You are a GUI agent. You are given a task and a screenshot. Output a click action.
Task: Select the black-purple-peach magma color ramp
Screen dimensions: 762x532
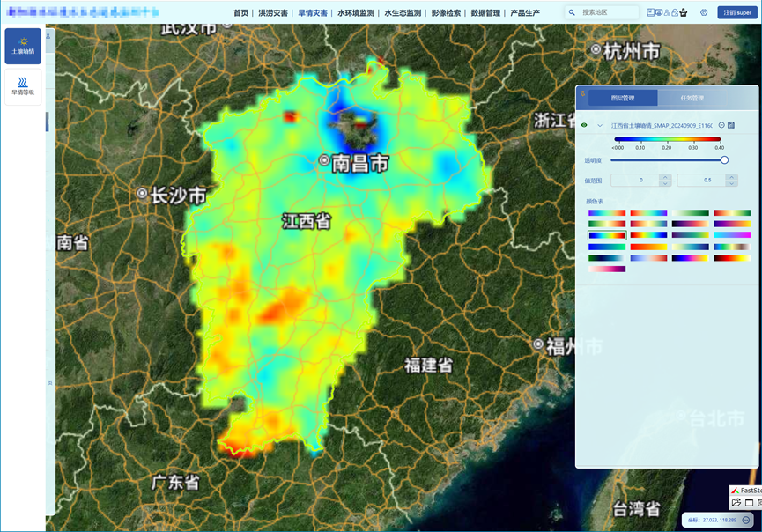pos(691,224)
